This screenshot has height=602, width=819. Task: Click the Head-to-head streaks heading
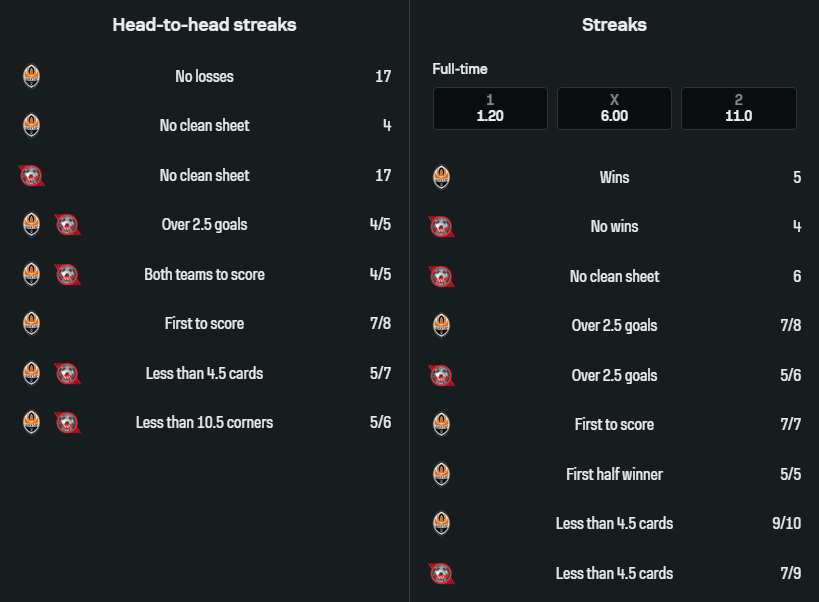(204, 25)
